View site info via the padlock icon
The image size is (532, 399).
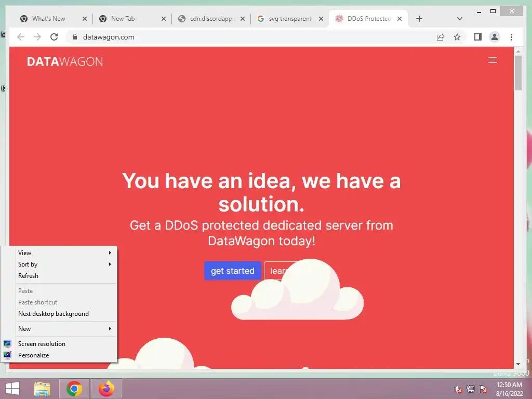coord(75,37)
